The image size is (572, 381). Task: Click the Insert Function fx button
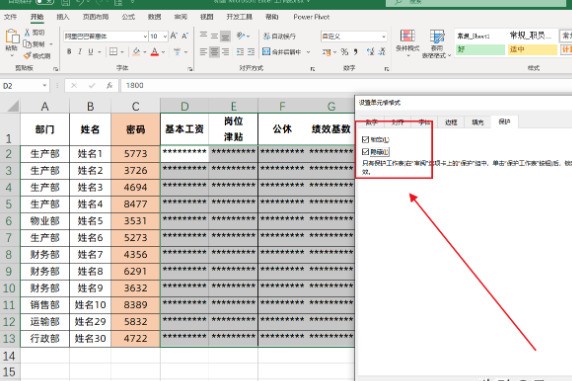109,86
